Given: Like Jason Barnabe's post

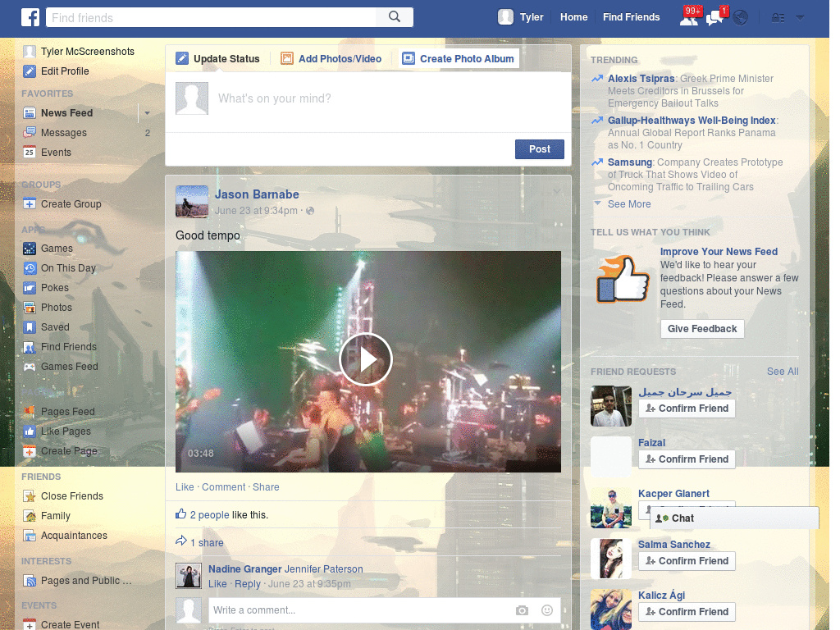Looking at the screenshot, I should click(x=185, y=487).
